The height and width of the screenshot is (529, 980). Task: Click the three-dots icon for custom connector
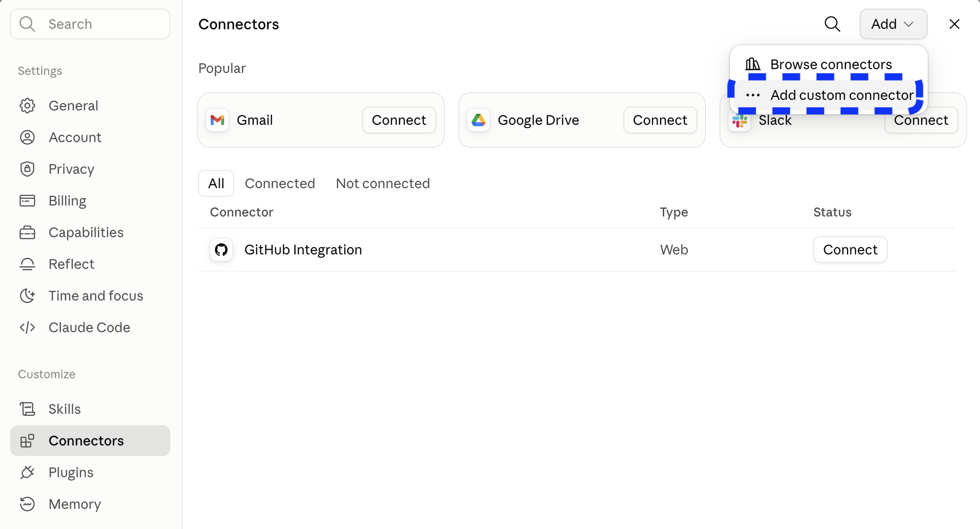(753, 95)
